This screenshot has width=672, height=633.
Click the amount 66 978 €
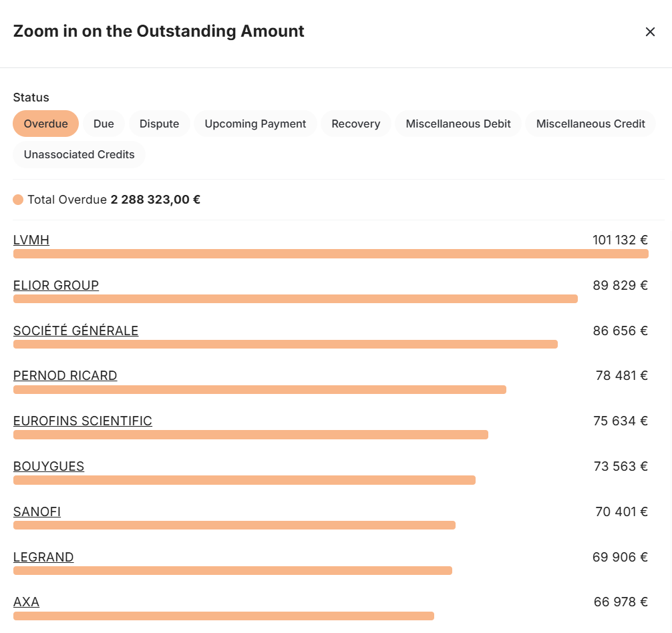(621, 602)
